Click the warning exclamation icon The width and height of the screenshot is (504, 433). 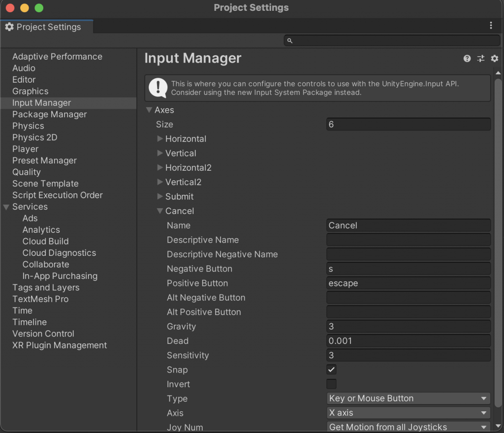pyautogui.click(x=157, y=88)
